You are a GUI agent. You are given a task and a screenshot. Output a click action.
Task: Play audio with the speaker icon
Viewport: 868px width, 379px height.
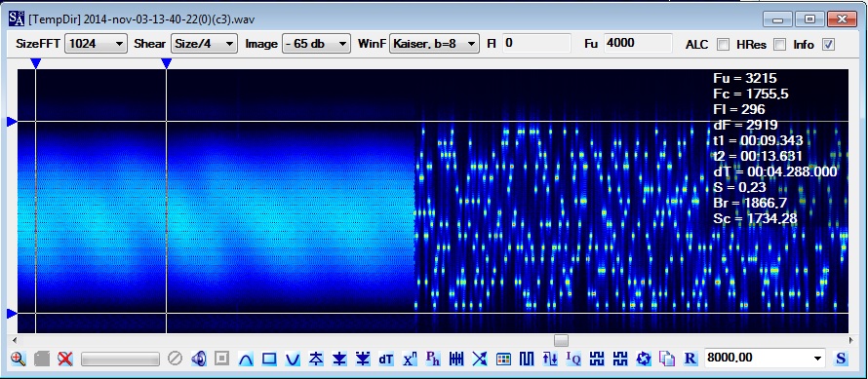coord(198,359)
